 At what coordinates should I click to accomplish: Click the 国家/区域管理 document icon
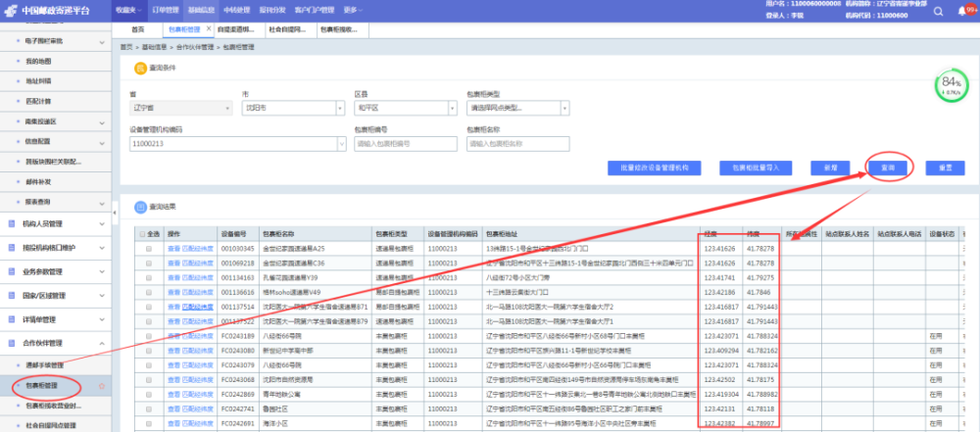pos(11,295)
